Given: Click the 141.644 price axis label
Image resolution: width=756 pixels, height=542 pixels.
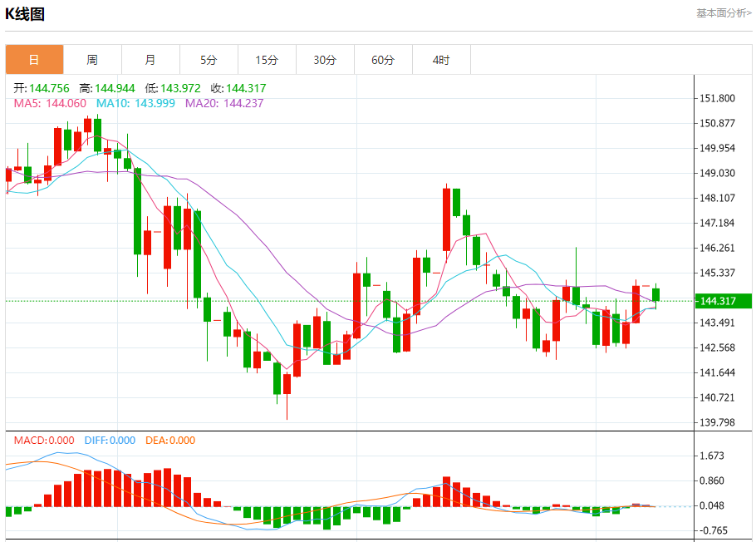Looking at the screenshot, I should pyautogui.click(x=718, y=372).
